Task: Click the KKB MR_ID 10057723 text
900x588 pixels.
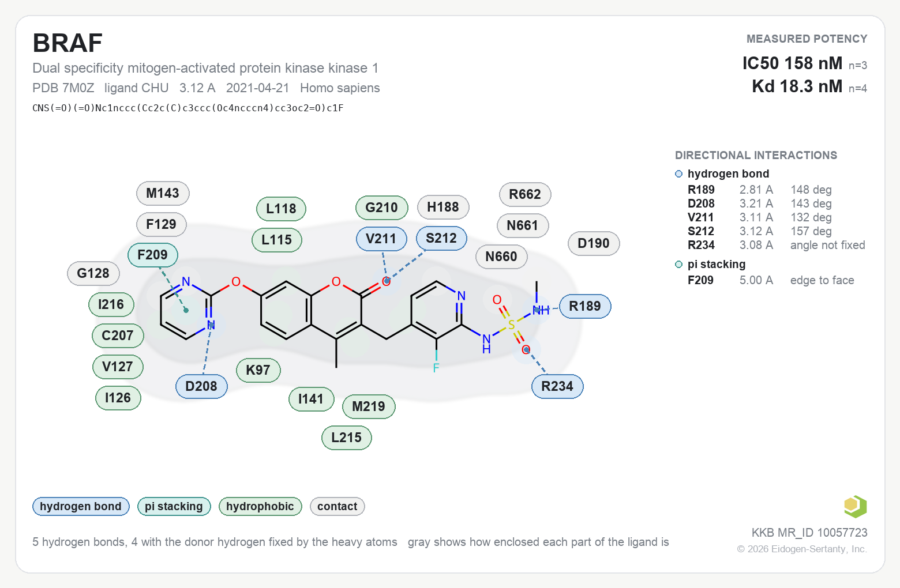Action: pyautogui.click(x=809, y=533)
